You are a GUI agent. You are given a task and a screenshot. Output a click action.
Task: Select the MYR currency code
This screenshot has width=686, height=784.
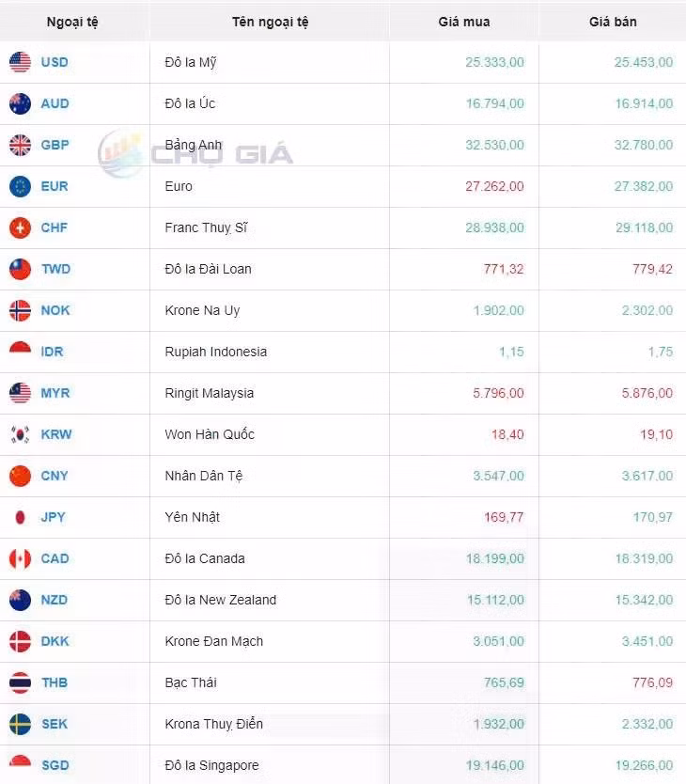pos(55,393)
